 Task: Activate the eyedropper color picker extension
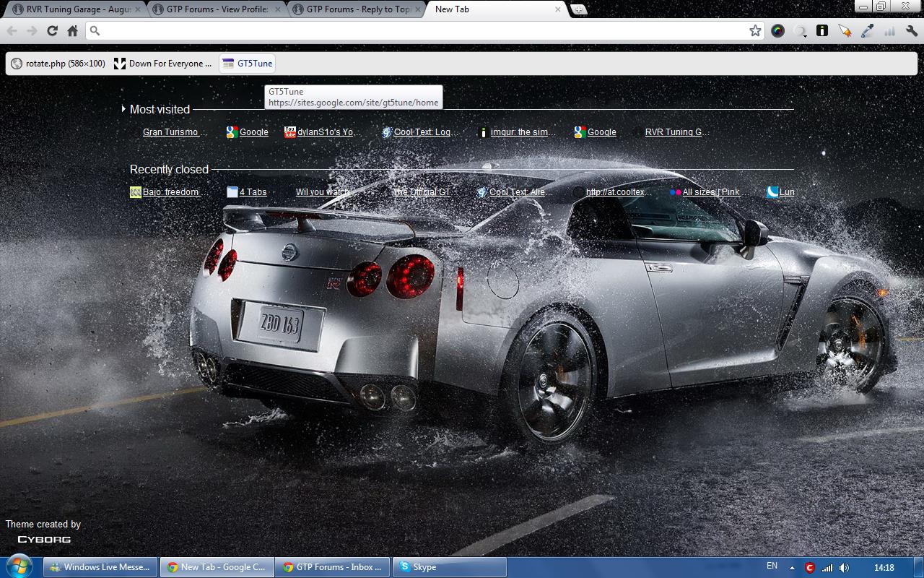(867, 30)
